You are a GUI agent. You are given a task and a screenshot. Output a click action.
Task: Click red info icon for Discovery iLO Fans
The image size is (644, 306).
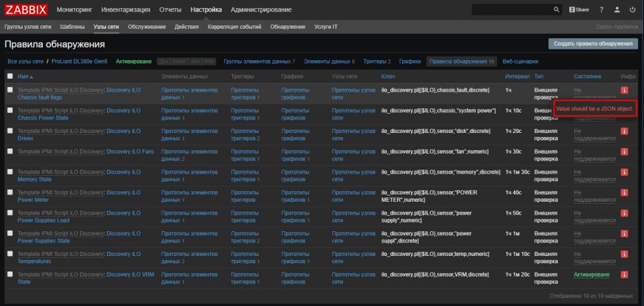[x=625, y=152]
